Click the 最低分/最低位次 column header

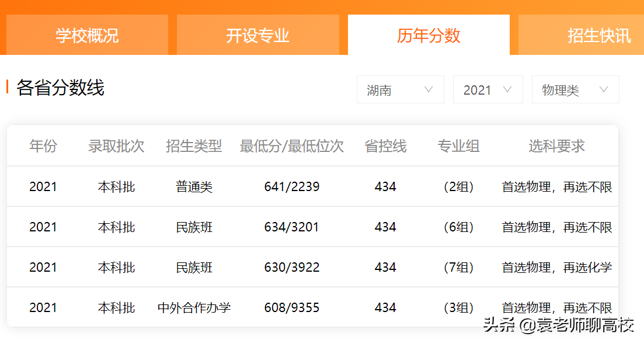tap(293, 147)
